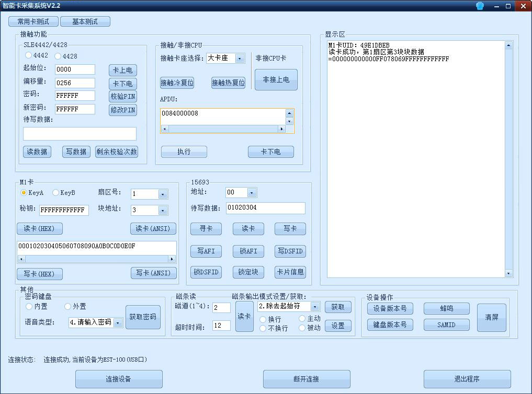Click 寻卡 in the 15693 section
This screenshot has width=532, height=394.
tap(206, 228)
